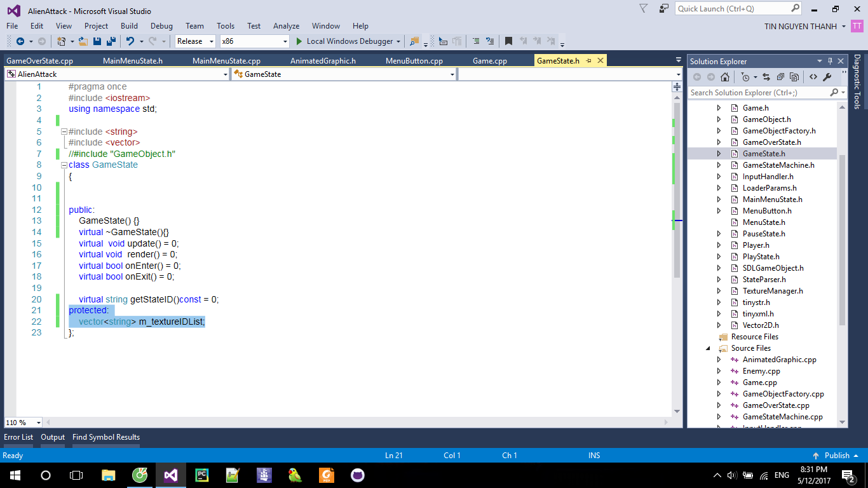
Task: Click the Search Solution Explorer field
Action: click(759, 93)
